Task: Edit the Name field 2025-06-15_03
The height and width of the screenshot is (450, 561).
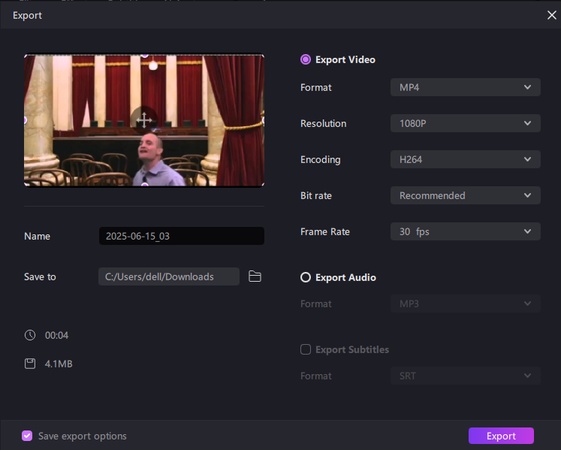Action: click(181, 236)
